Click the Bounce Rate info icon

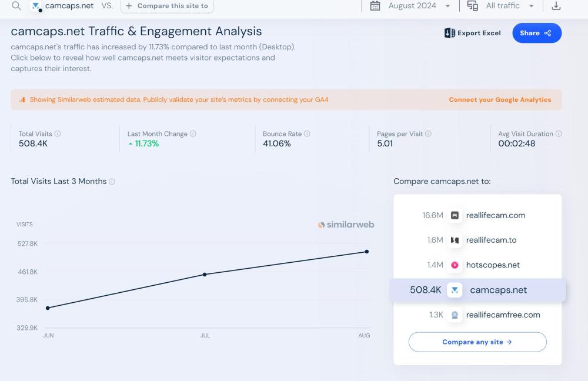coord(307,134)
